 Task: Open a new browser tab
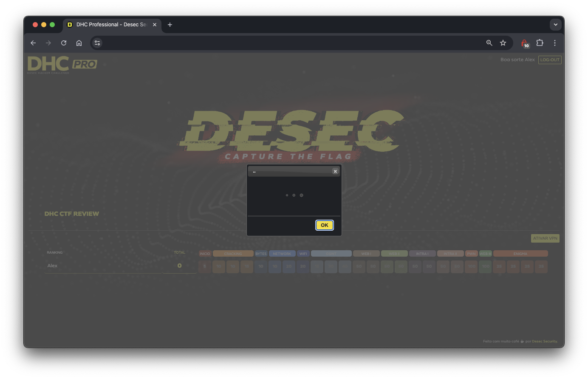click(170, 25)
